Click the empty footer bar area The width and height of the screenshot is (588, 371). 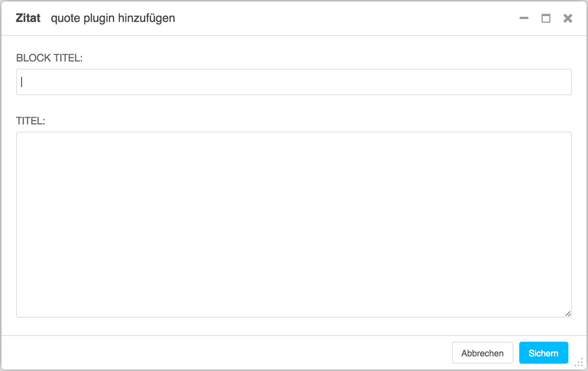[x=225, y=353]
